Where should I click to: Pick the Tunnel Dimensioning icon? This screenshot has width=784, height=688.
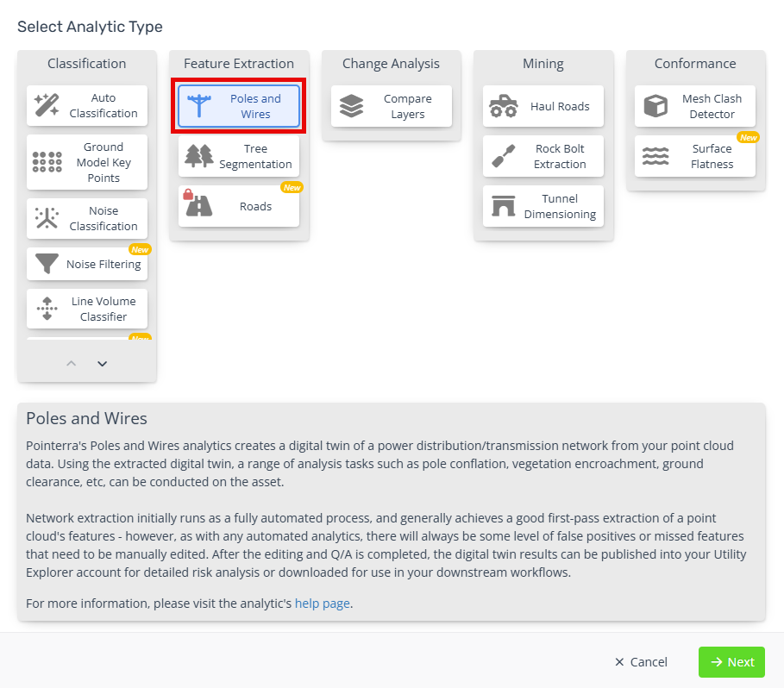(x=504, y=206)
